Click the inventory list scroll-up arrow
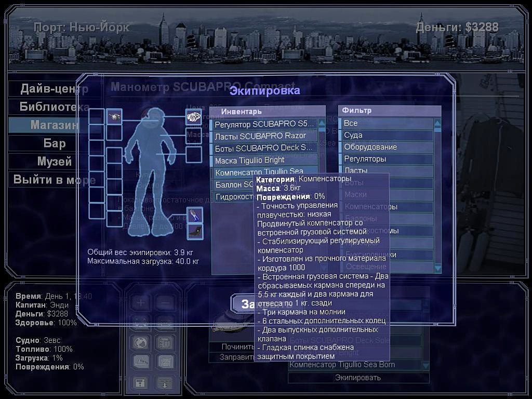The image size is (532, 399). pyautogui.click(x=322, y=124)
